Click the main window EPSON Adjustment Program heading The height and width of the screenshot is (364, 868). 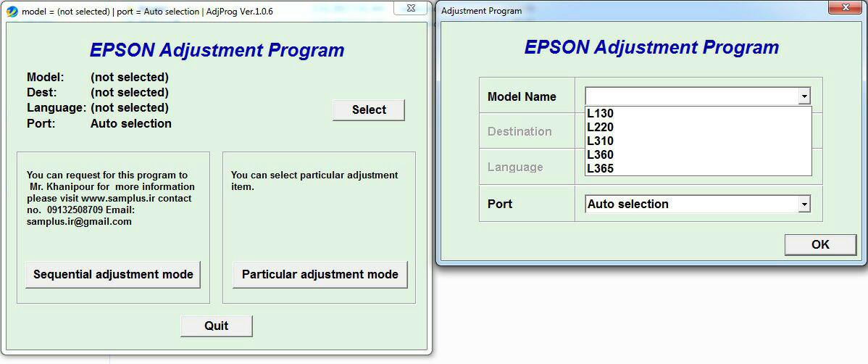pos(217,50)
